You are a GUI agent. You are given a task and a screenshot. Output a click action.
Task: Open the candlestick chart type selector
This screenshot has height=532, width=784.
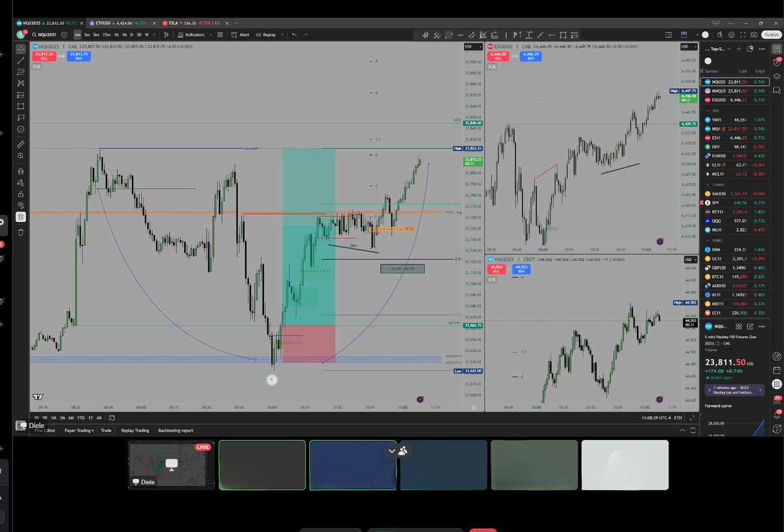point(167,35)
